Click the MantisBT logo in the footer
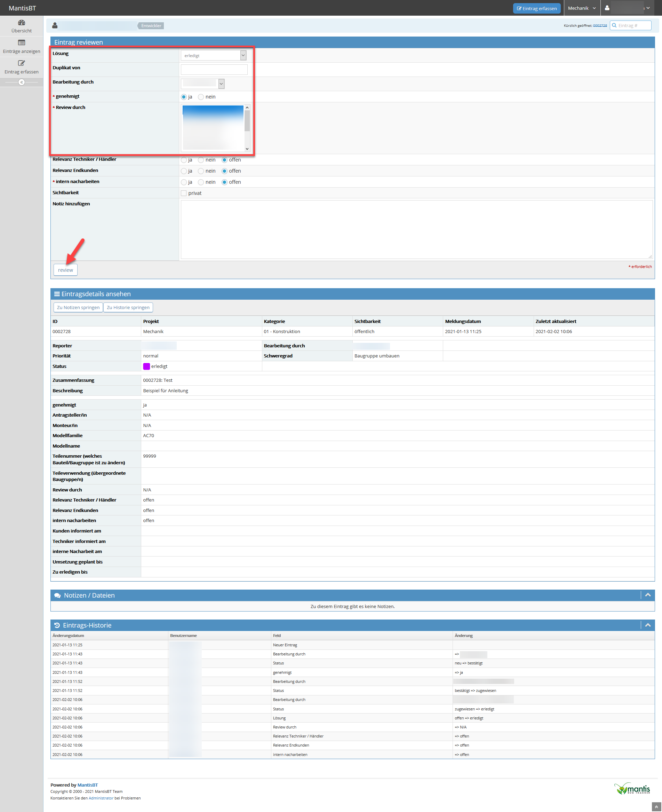 (631, 788)
